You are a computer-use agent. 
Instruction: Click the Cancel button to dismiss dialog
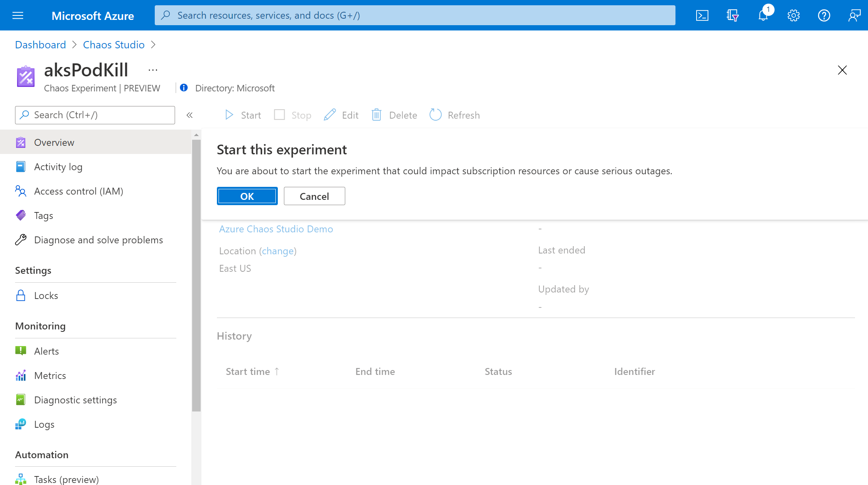tap(314, 196)
